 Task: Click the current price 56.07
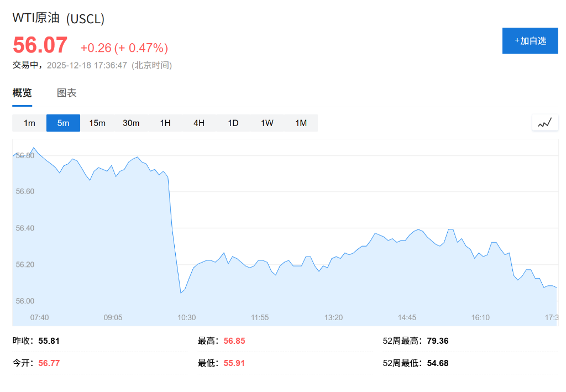pyautogui.click(x=40, y=45)
